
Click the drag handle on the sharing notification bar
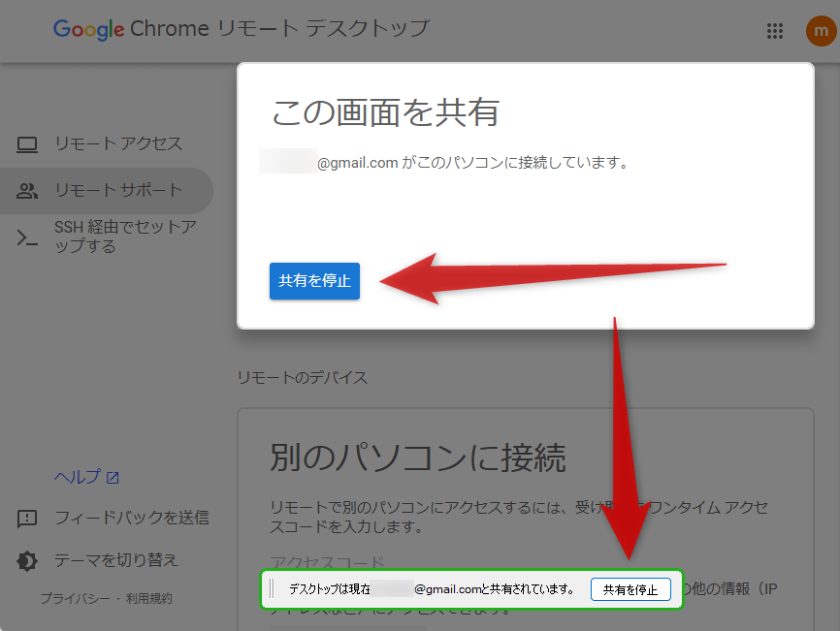click(273, 588)
